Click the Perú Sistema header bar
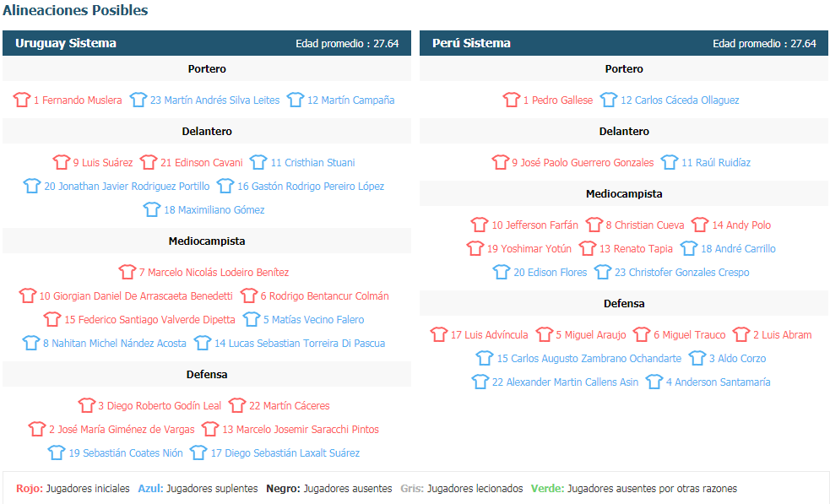830x504 pixels. click(624, 43)
